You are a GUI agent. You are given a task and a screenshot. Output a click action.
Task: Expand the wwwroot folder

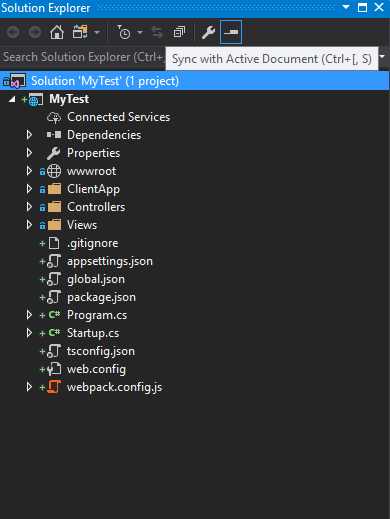[x=29, y=171]
